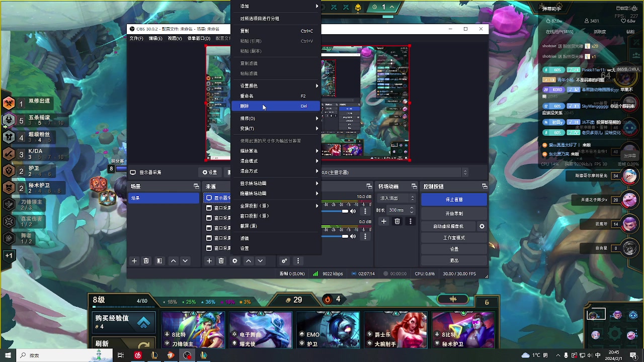Buy the 电子舞曲 耀光使 champion card
This screenshot has height=362, width=644.
[260, 330]
